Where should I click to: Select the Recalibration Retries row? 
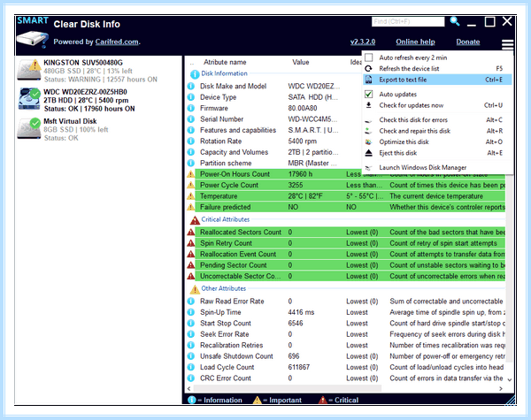tap(346, 345)
